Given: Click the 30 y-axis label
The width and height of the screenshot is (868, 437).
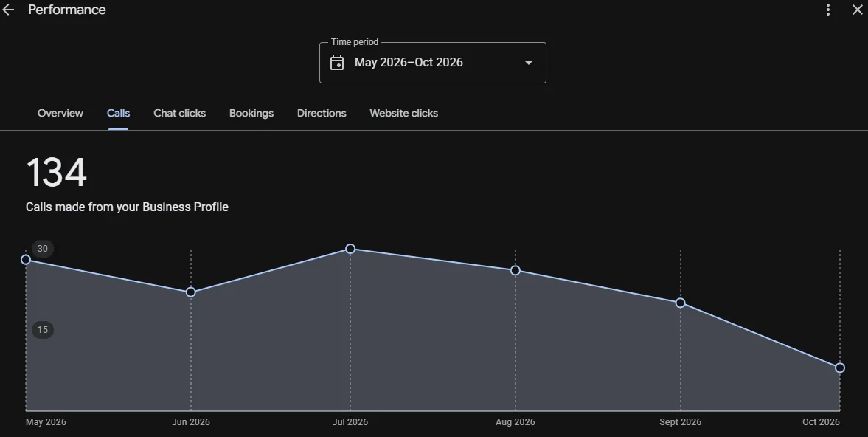Looking at the screenshot, I should click(43, 249).
